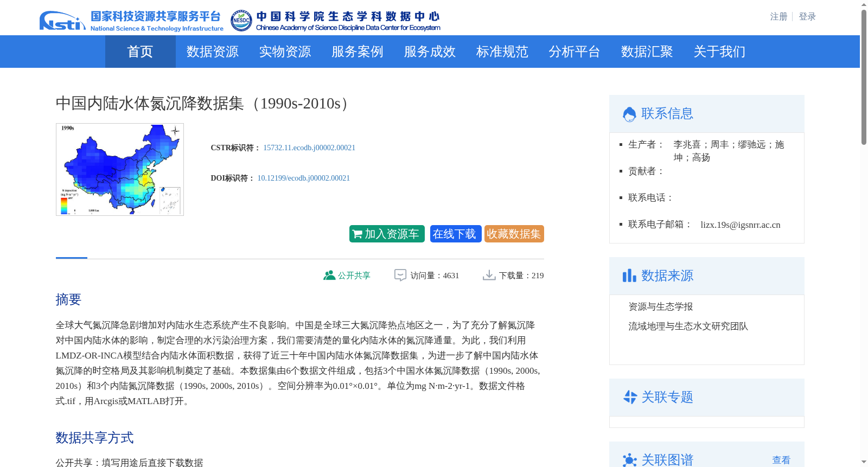This screenshot has height=467, width=868.
Task: Click the 关联专题 panel heading
Action: coord(667,397)
